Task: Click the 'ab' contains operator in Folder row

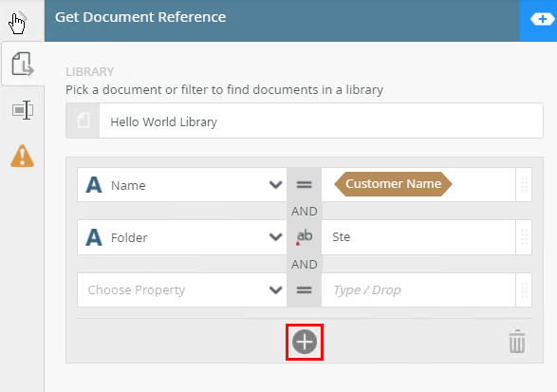Action: coord(304,237)
